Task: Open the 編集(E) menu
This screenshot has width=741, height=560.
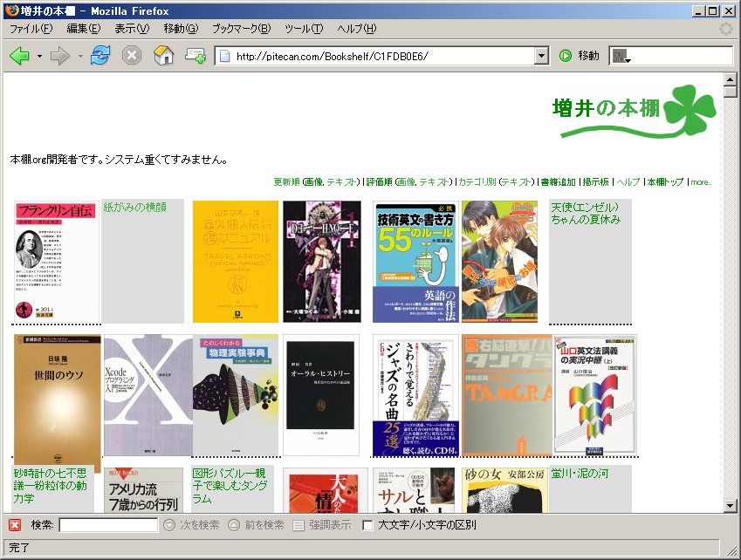Action: click(84, 29)
